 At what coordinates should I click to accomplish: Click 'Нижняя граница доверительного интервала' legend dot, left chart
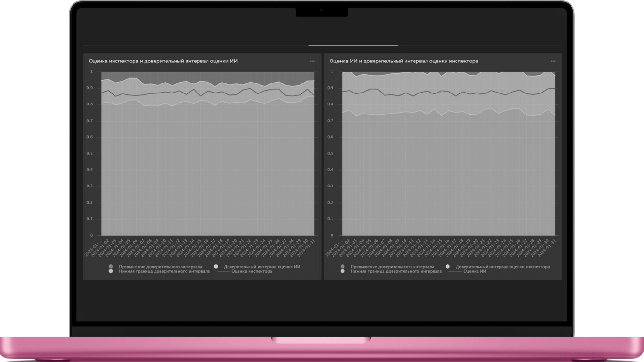111,271
